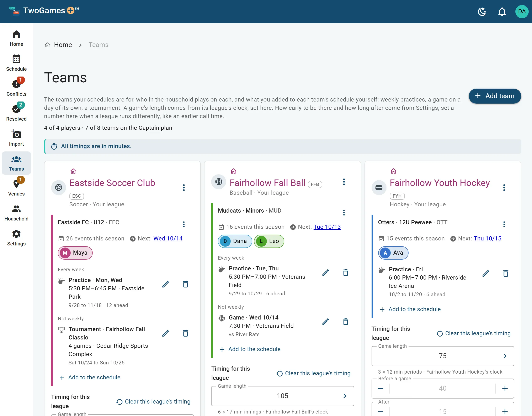
Task: Open Eastside Soccer Club options menu
Action: (184, 188)
